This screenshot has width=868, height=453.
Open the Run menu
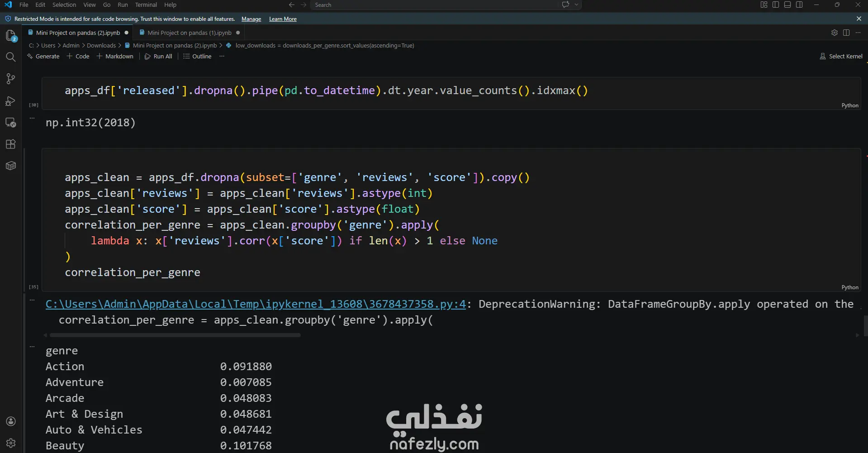(x=123, y=5)
